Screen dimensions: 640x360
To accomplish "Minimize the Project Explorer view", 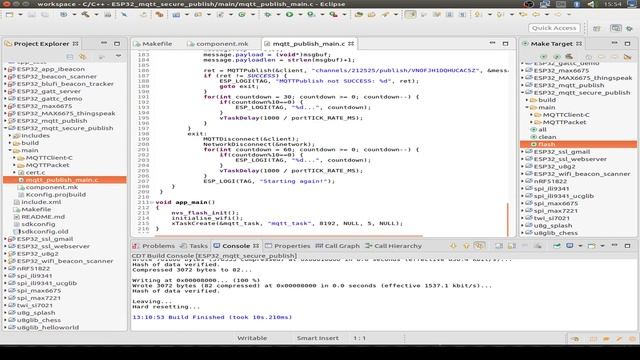I will coord(104,43).
